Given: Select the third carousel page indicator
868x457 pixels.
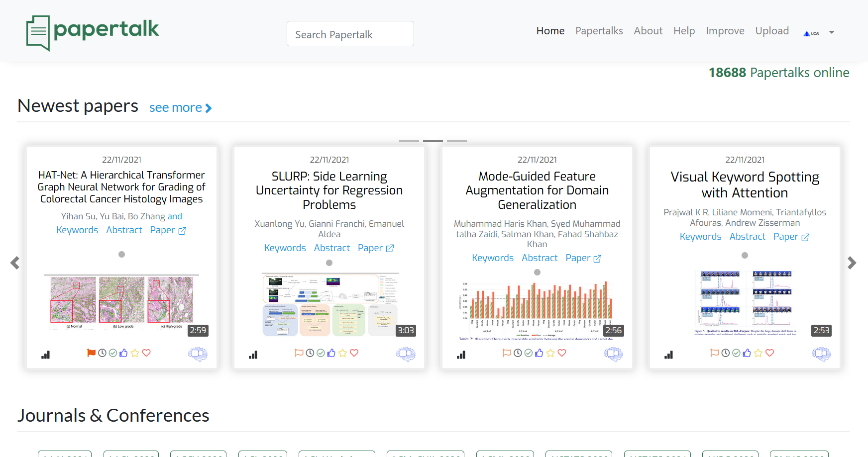Looking at the screenshot, I should (x=456, y=141).
